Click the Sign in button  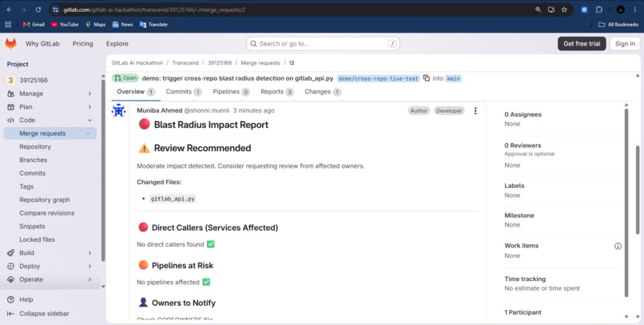[625, 43]
